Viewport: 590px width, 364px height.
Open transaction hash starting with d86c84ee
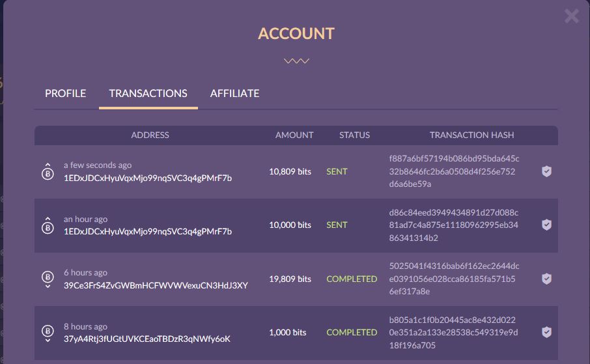point(453,225)
